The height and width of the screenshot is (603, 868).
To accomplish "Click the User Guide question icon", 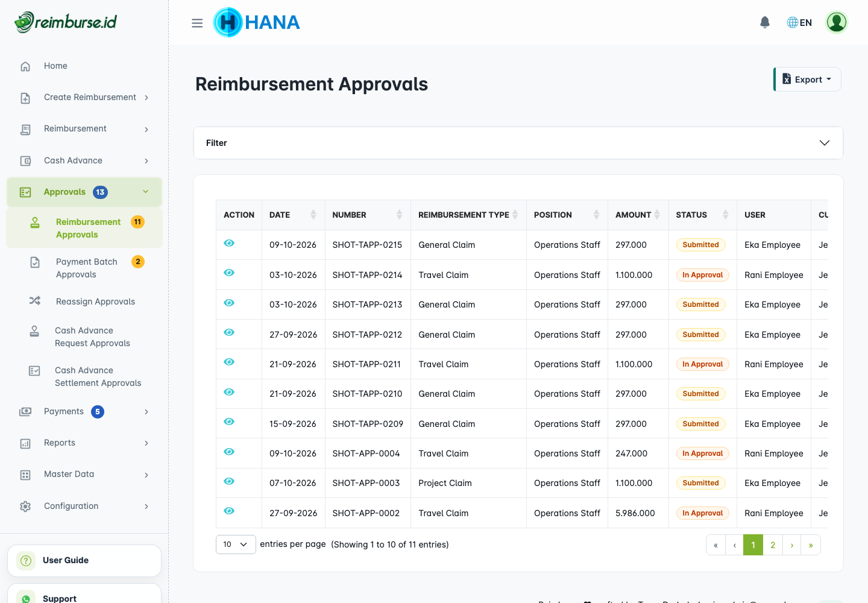I will tap(26, 561).
